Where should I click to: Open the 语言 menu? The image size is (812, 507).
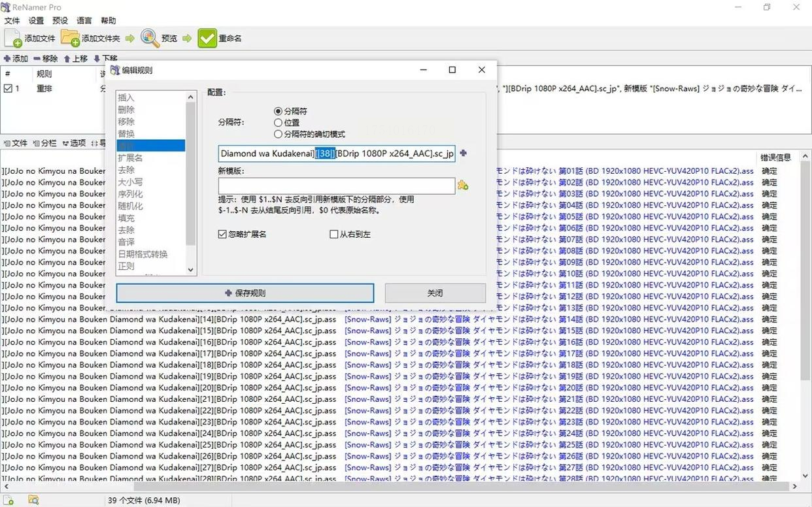coord(84,21)
